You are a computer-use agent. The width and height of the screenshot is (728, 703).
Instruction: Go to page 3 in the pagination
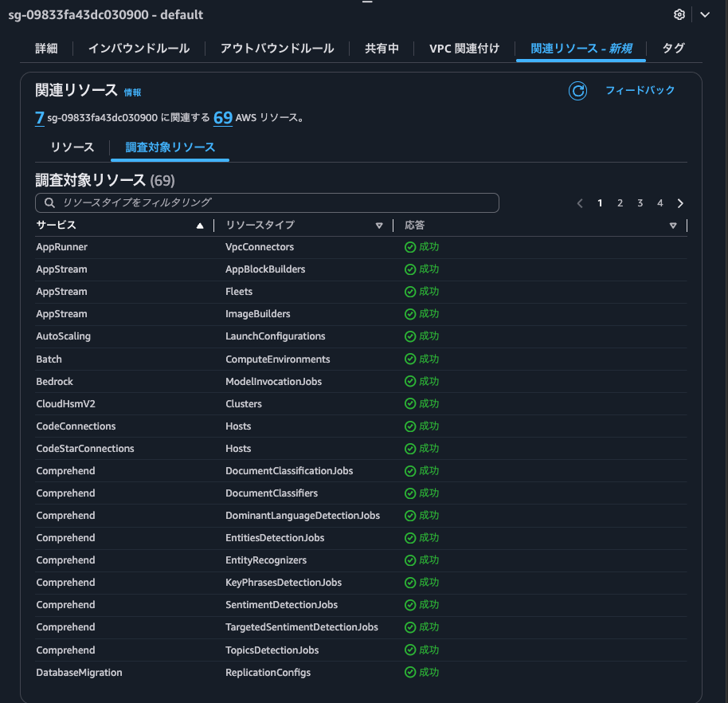[x=640, y=203]
